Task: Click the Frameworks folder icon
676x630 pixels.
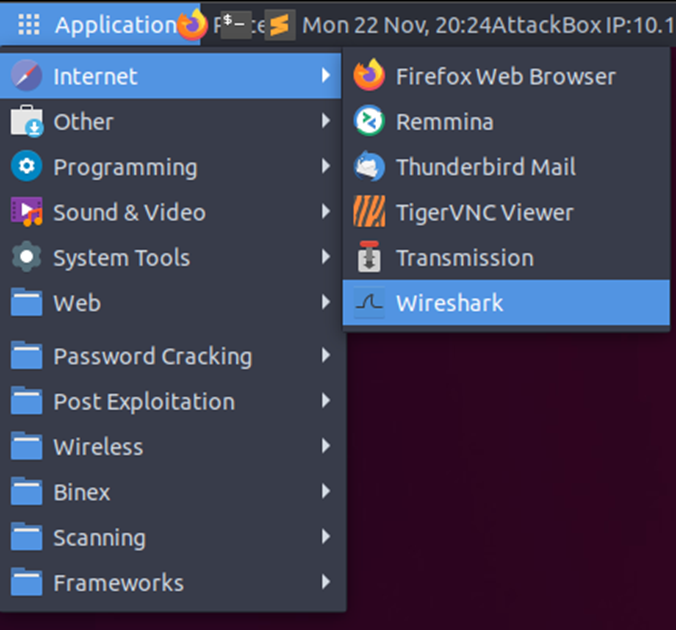Action: 26,581
